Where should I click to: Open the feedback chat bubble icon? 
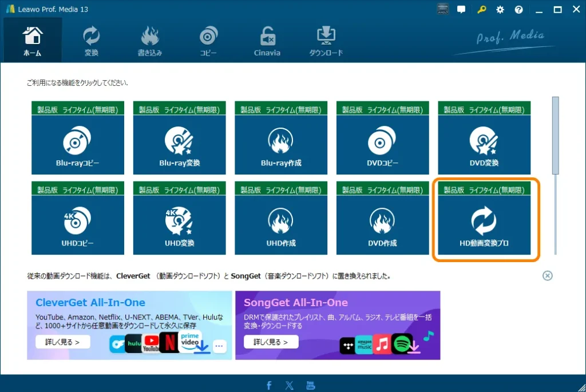click(461, 9)
